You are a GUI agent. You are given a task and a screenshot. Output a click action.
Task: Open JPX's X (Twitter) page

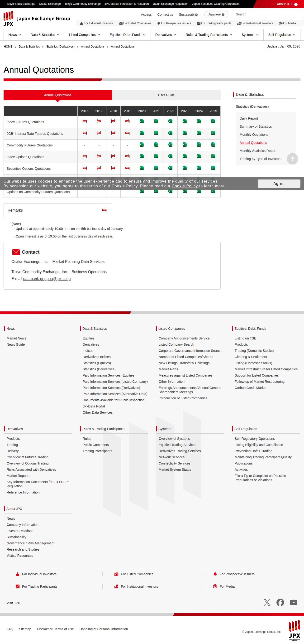click(267, 602)
